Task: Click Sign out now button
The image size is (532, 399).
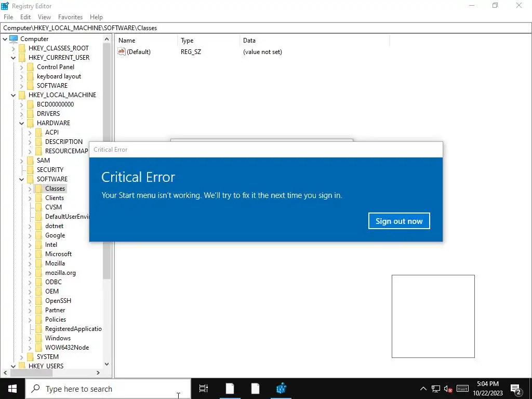Action: [x=399, y=221]
